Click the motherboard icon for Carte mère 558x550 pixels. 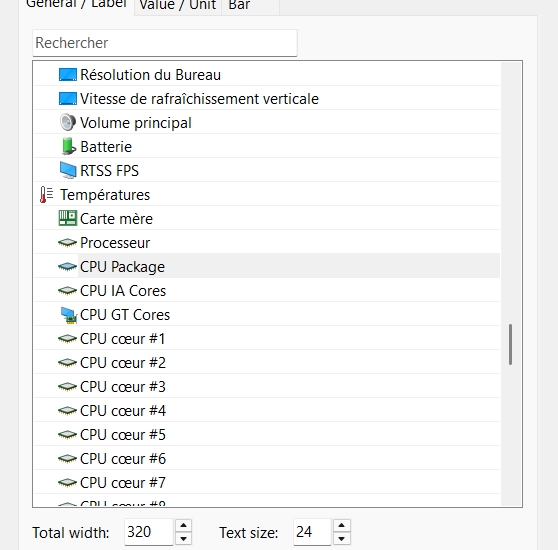68,218
